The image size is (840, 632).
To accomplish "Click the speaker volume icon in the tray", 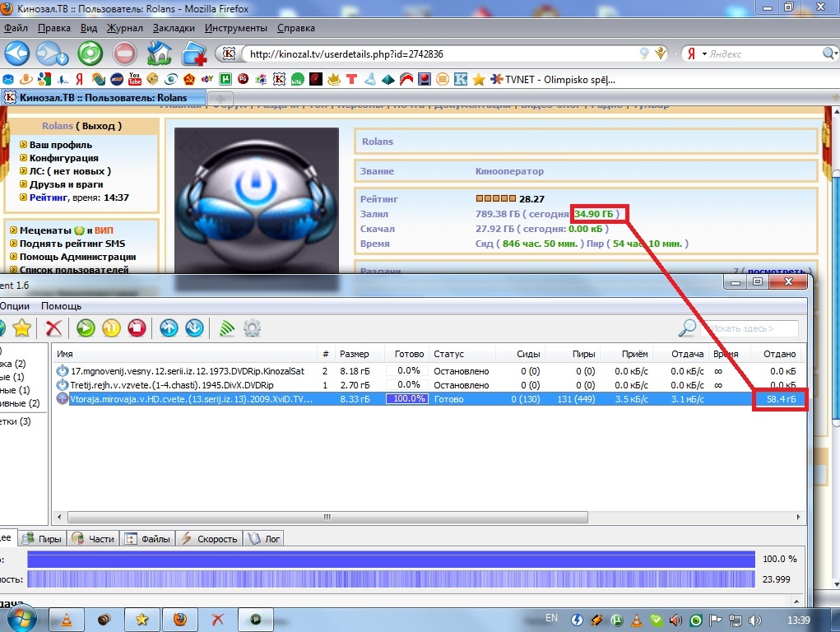I will coord(754,620).
